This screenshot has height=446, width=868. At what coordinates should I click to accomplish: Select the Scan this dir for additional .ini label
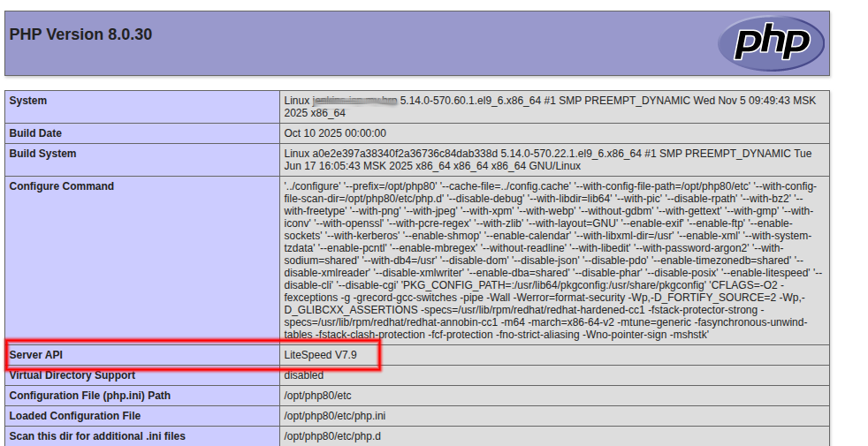(97, 436)
